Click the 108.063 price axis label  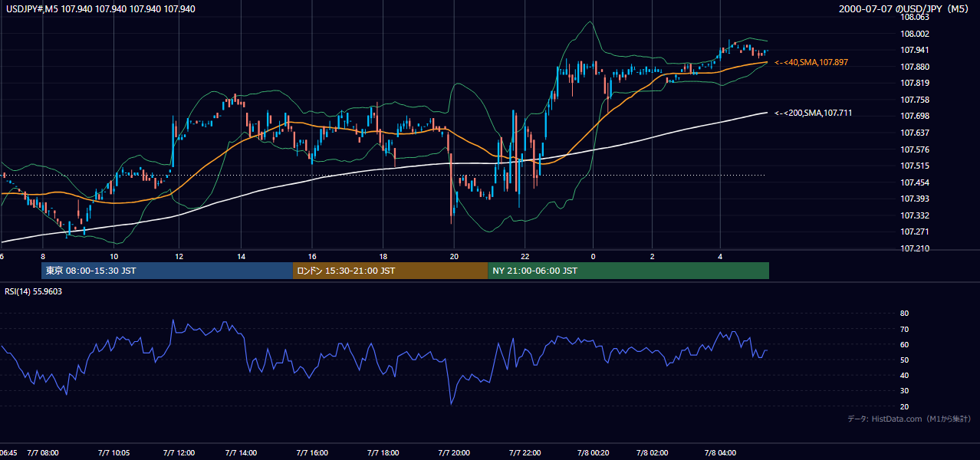(x=915, y=17)
